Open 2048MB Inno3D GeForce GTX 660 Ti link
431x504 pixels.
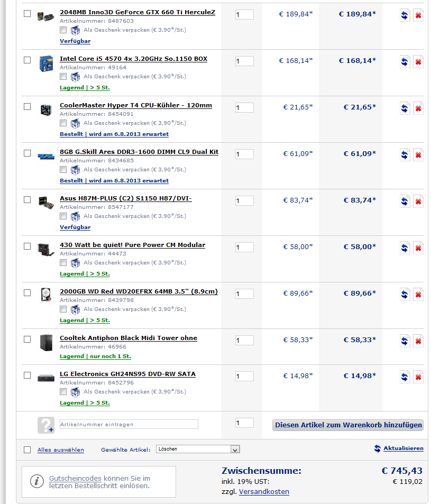(137, 13)
